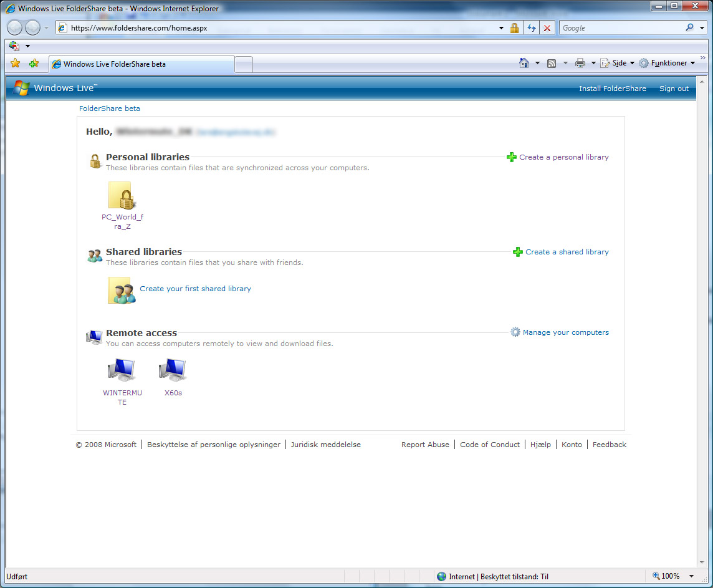Open the PC_World_fra_Z locked folder icon
Viewport: 713px width, 588px height.
(x=122, y=196)
